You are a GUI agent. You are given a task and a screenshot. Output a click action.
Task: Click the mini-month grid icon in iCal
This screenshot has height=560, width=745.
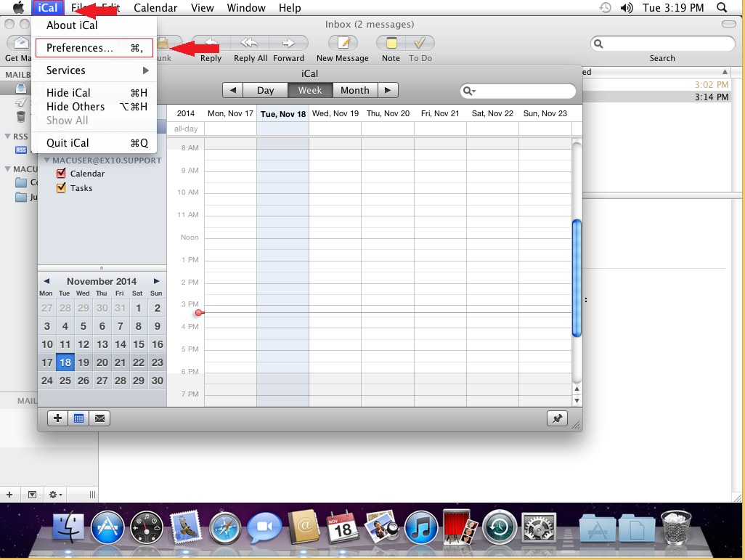[78, 418]
